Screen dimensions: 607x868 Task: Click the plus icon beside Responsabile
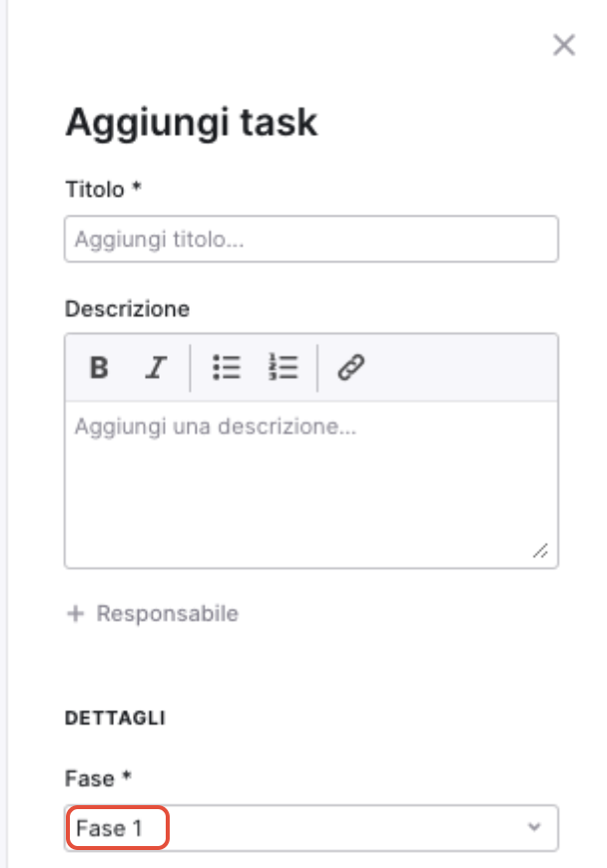75,614
